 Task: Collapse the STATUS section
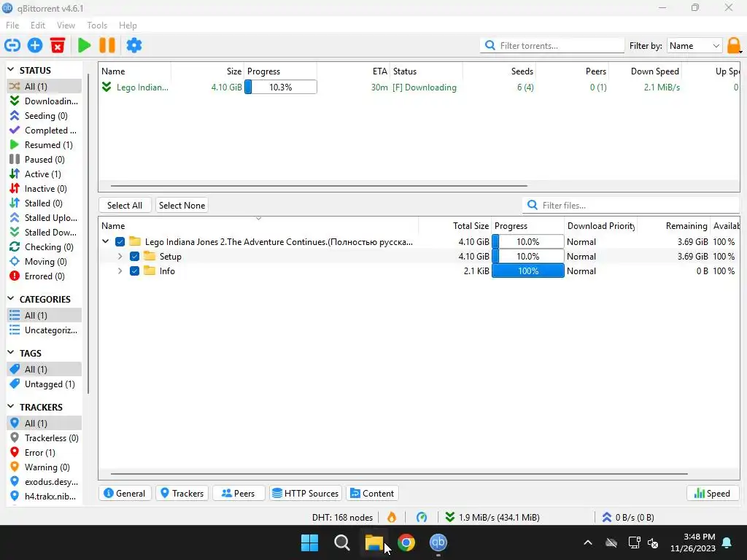point(11,69)
